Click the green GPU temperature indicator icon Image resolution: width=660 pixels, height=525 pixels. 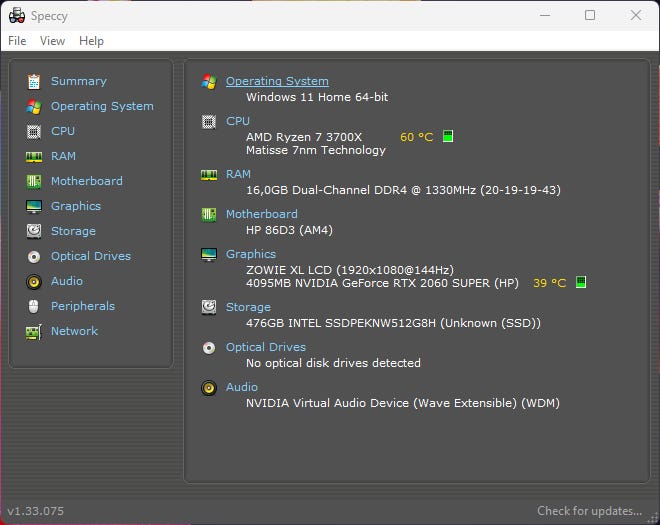pyautogui.click(x=580, y=282)
